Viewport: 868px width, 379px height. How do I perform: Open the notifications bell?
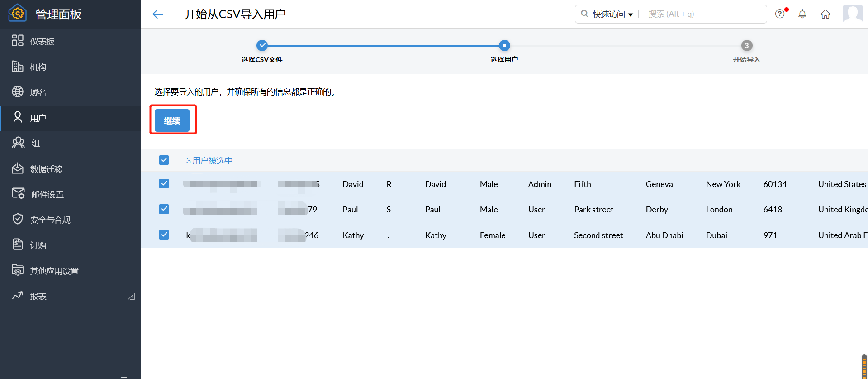[802, 14]
